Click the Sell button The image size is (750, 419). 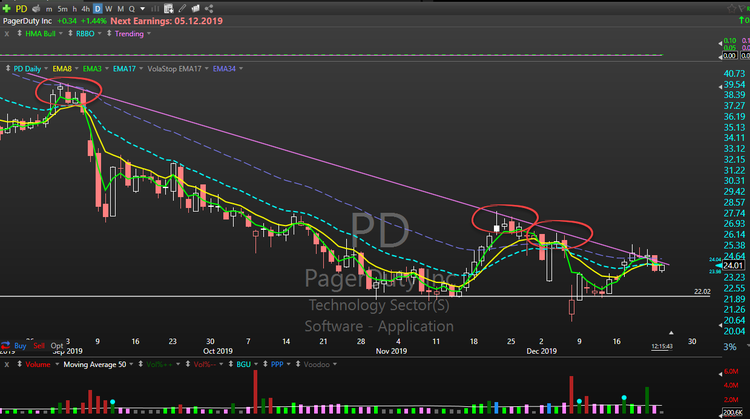[x=39, y=345]
